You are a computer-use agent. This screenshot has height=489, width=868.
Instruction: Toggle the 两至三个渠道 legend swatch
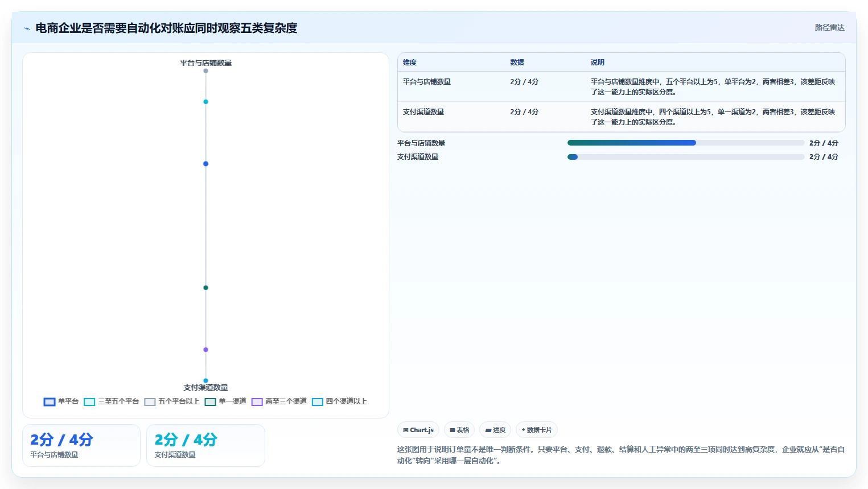257,402
